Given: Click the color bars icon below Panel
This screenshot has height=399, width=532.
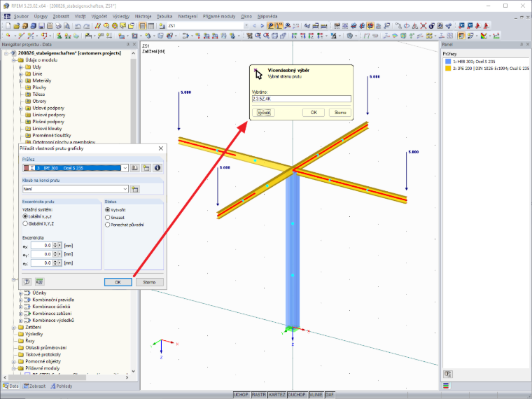Looking at the screenshot, I should coord(446,386).
